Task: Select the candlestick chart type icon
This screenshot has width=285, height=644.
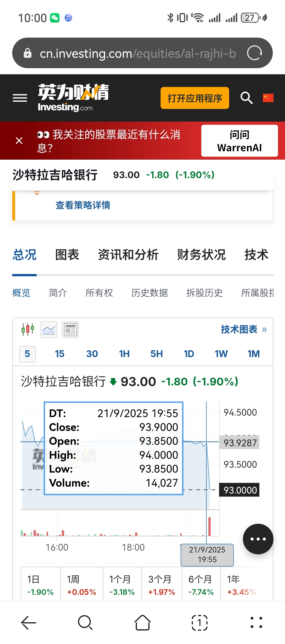Action: [x=27, y=329]
